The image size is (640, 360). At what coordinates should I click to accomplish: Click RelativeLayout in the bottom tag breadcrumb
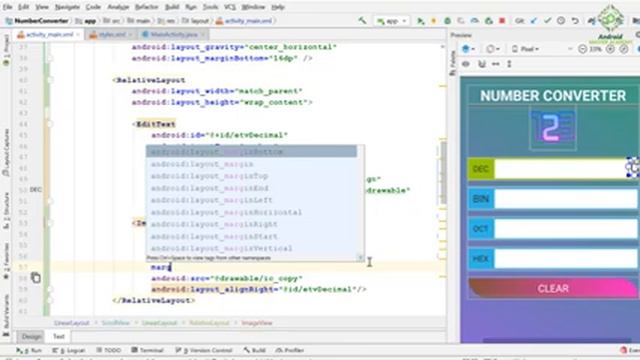209,323
